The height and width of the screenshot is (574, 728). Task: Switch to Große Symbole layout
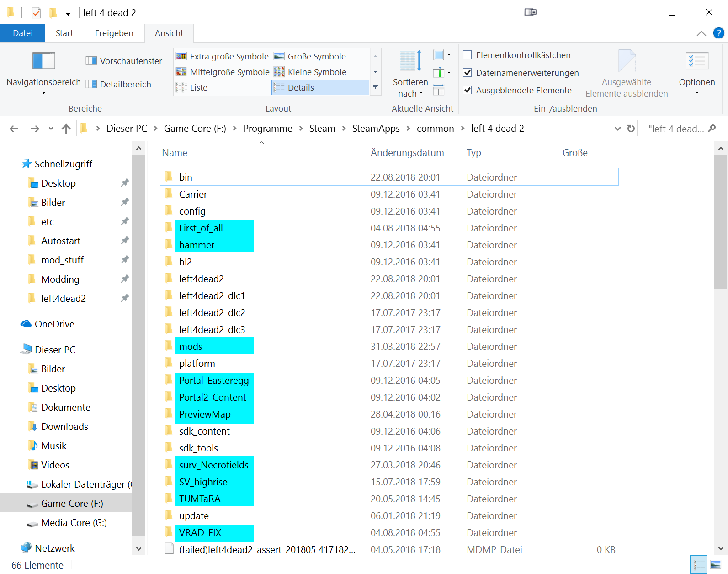coord(310,56)
